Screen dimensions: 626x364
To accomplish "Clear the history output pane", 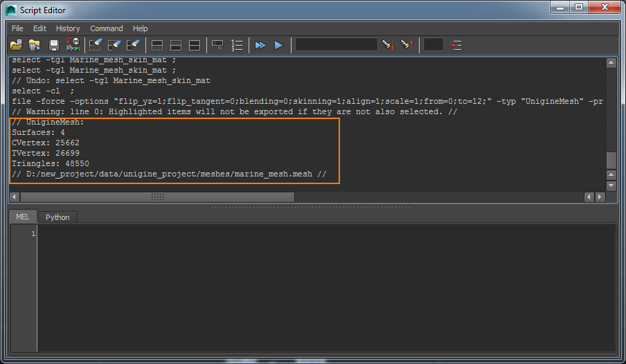I will pyautogui.click(x=96, y=45).
